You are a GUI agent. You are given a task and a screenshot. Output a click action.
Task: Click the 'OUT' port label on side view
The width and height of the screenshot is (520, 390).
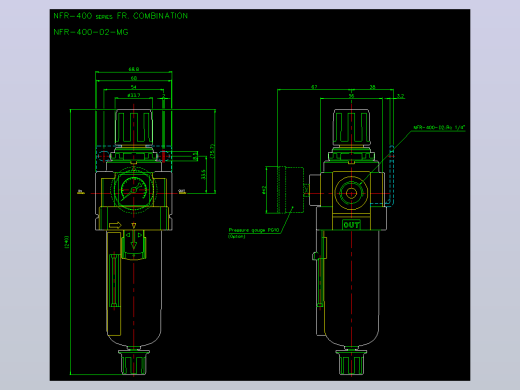351,225
